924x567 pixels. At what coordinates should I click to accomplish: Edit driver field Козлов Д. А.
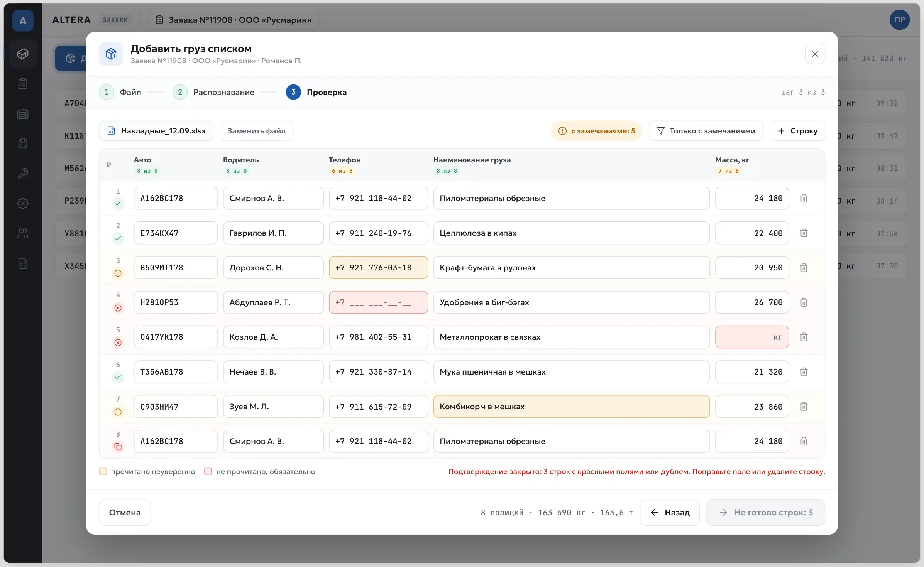[273, 337]
